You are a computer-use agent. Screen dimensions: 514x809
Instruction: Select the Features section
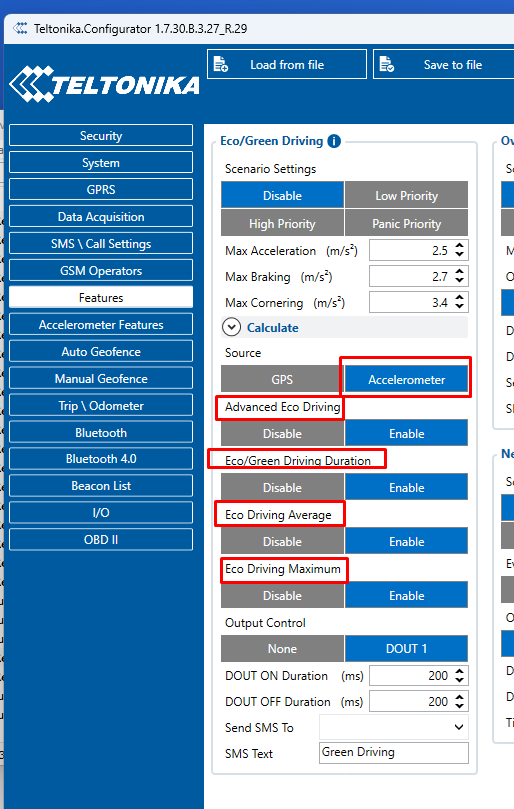click(101, 298)
